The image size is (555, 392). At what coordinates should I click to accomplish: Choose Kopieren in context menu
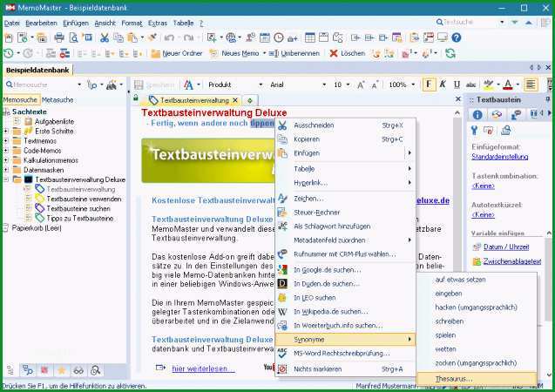pyautogui.click(x=345, y=139)
